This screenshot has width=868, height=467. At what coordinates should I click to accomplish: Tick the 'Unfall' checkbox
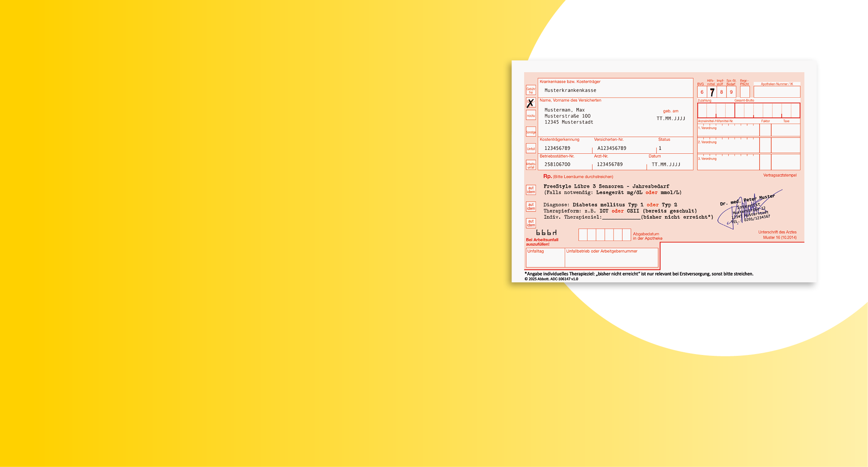[x=531, y=148]
